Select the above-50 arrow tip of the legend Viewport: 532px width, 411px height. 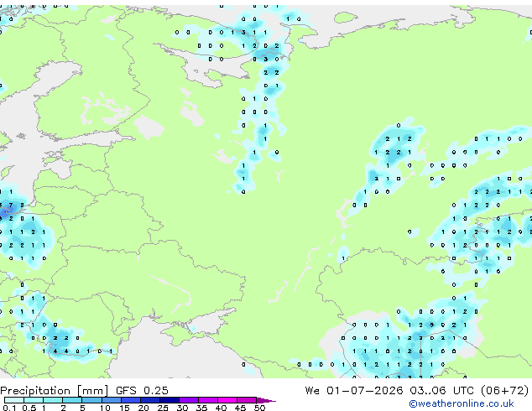tap(266, 400)
